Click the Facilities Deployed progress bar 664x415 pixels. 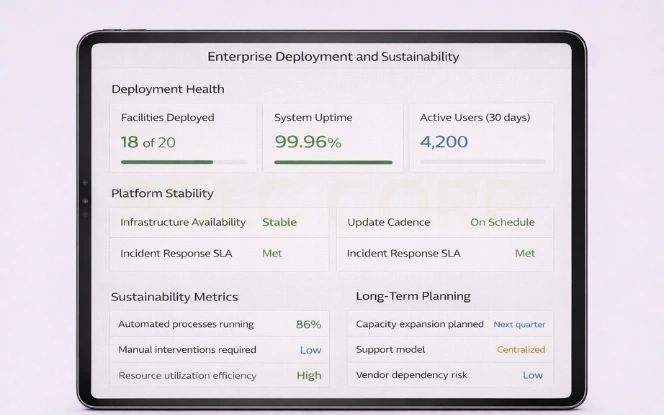click(x=184, y=162)
